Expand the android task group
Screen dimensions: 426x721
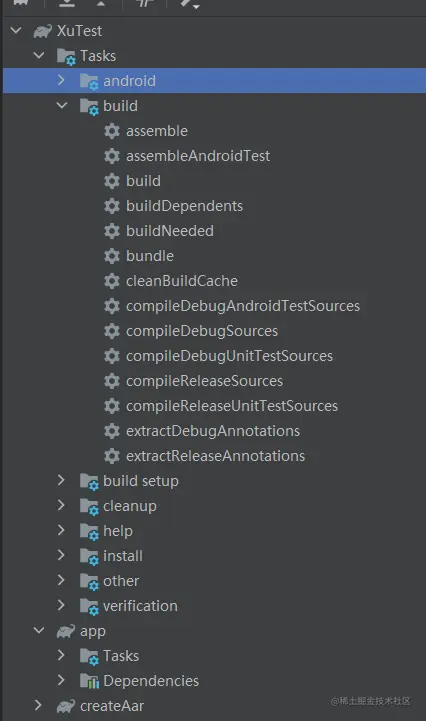(x=61, y=80)
